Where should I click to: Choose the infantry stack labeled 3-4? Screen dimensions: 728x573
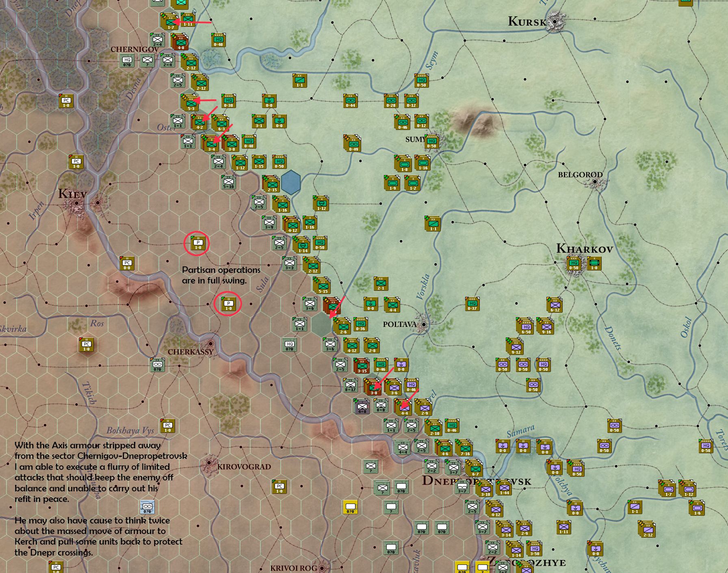point(210,143)
